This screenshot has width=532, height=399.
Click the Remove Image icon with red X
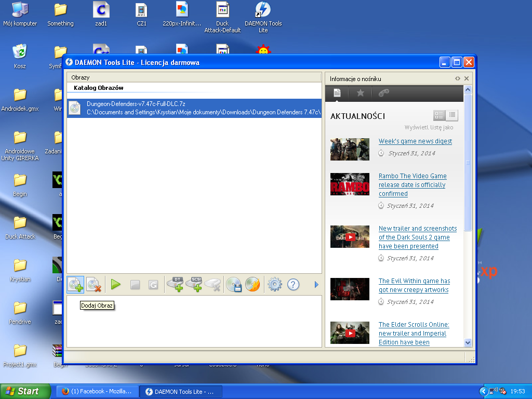[x=94, y=285]
